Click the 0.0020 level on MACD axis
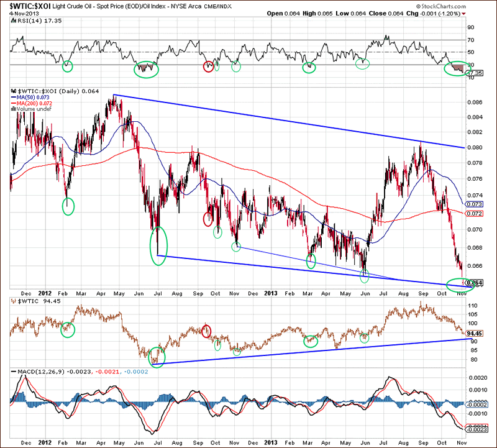Screen dimensions: 497x448 click(x=476, y=378)
